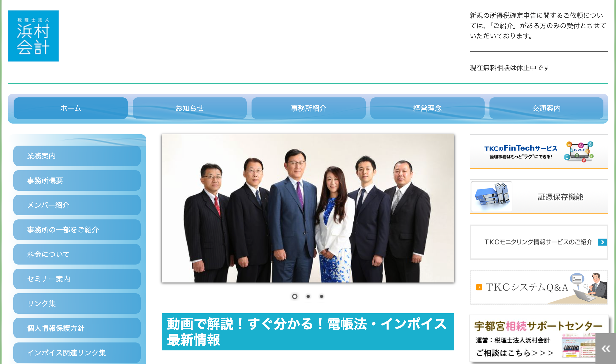Viewport: 616px width, 364px height.
Task: Click the 浜村会計 logo icon
Action: pos(33,36)
